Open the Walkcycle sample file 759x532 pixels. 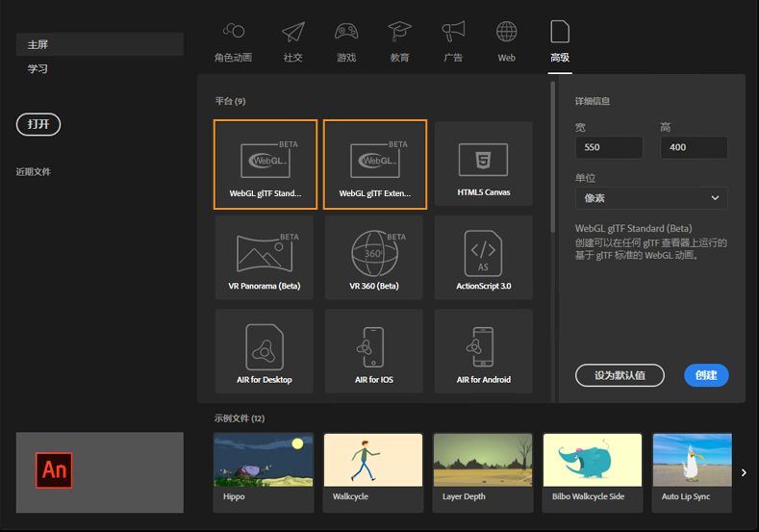[373, 472]
